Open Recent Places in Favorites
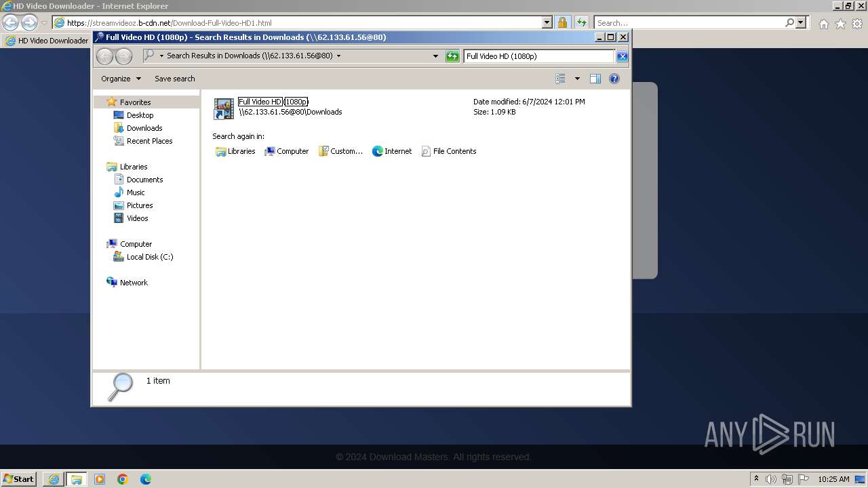868x488 pixels. pyautogui.click(x=149, y=141)
